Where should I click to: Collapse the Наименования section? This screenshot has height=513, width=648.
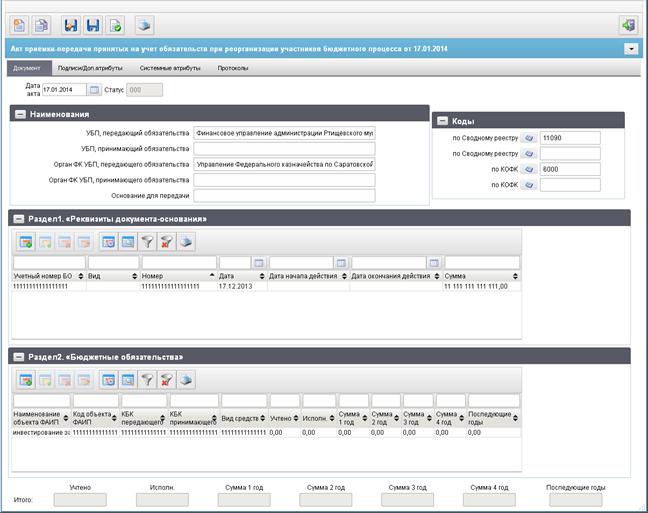coord(20,115)
